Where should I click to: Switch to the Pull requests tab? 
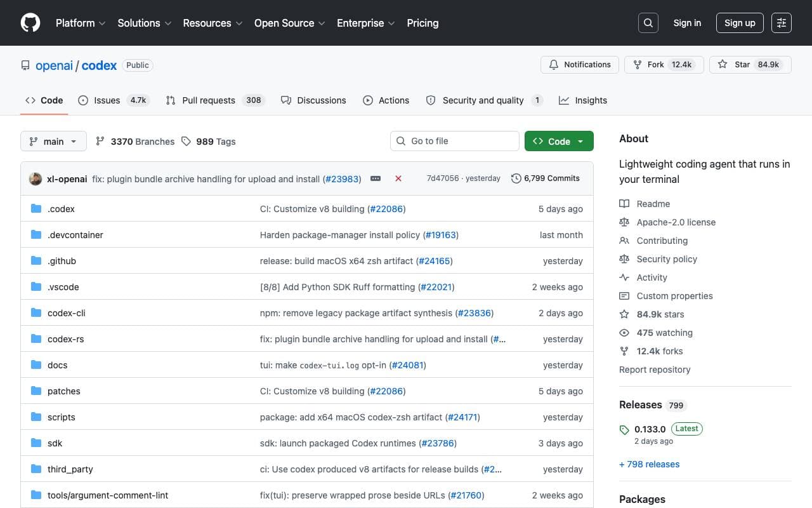tap(215, 100)
